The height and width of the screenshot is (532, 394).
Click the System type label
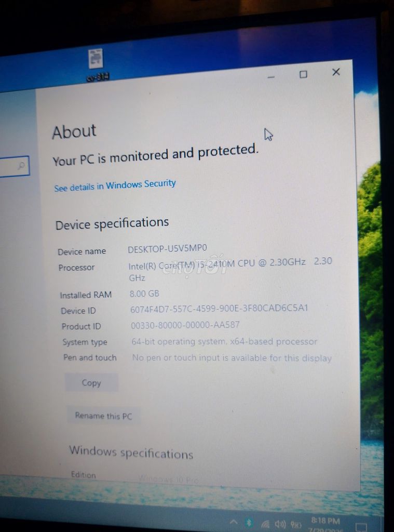[x=85, y=342]
